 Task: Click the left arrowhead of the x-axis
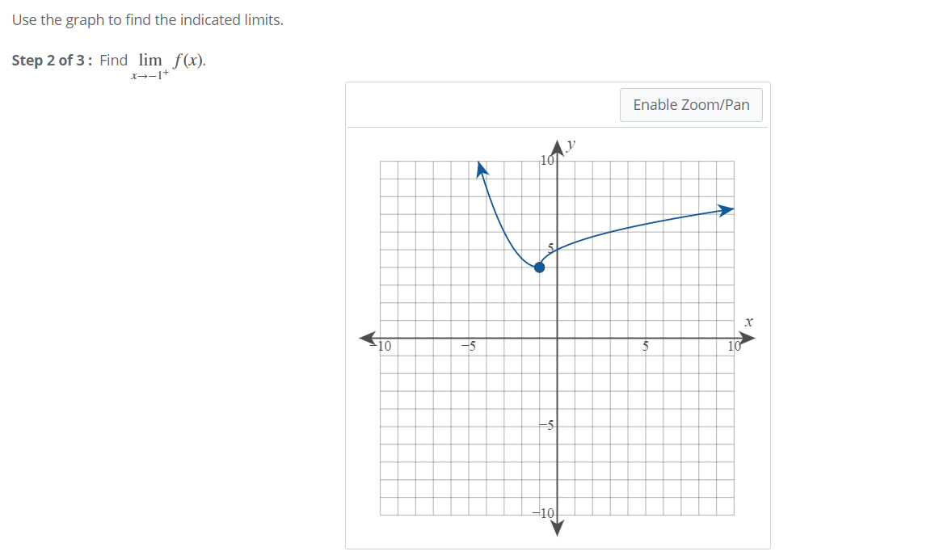[x=366, y=337]
